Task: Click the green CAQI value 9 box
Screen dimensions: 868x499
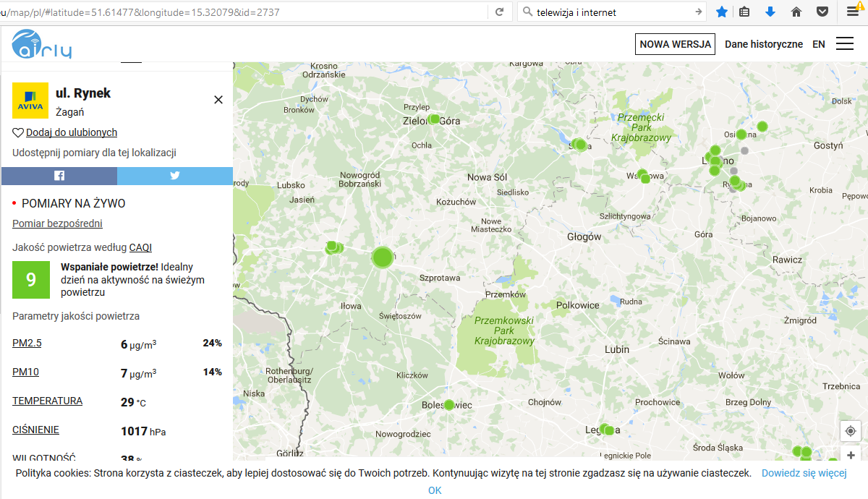Action: pos(31,280)
